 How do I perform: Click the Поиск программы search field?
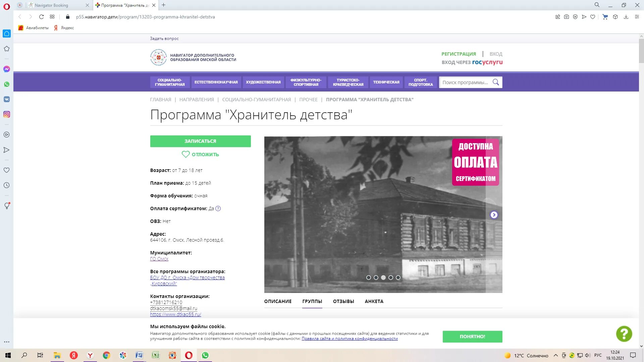(465, 82)
